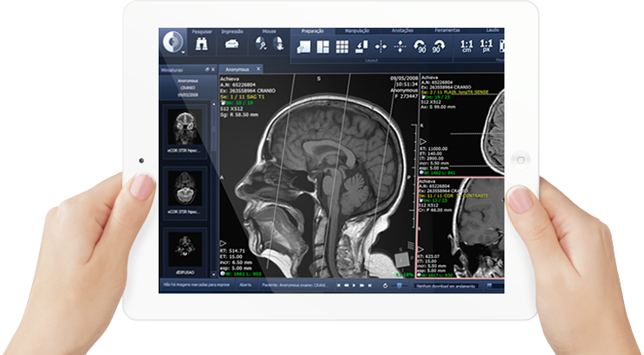Switch to the Ferramentas ribbon tab
644x355 pixels.
[x=447, y=30]
